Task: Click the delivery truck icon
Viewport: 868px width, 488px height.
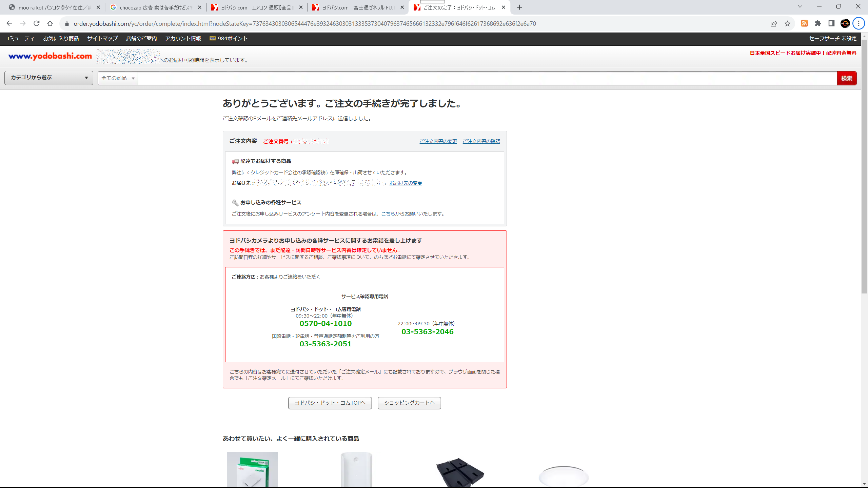Action: (x=235, y=161)
